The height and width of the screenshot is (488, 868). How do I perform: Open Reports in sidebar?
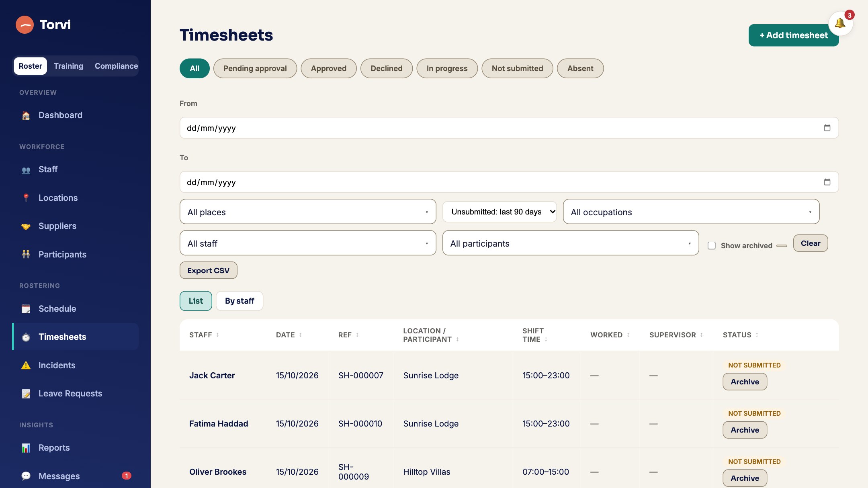[76, 448]
